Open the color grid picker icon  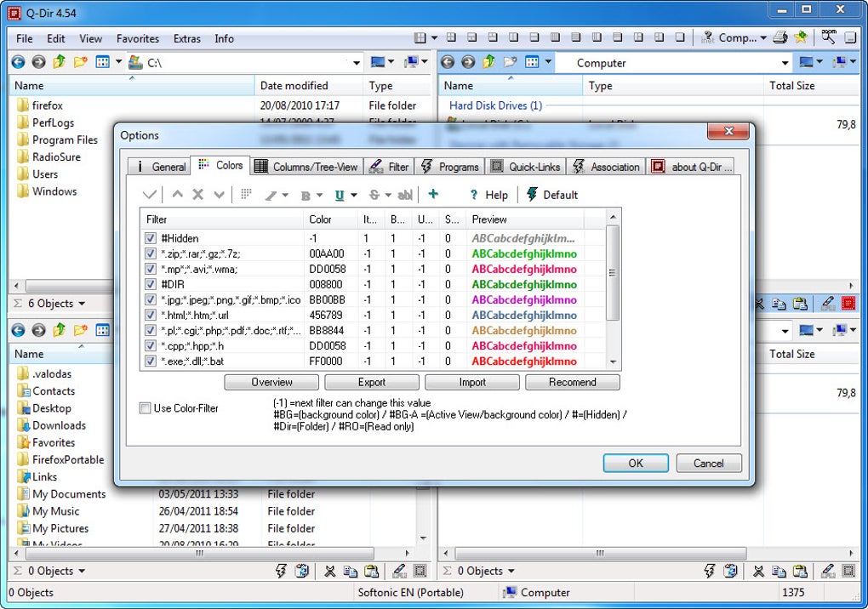(246, 194)
